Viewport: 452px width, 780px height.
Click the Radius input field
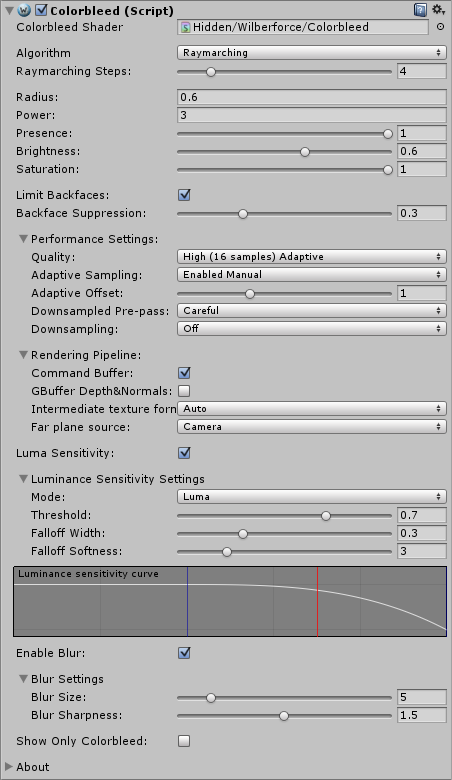click(x=312, y=97)
